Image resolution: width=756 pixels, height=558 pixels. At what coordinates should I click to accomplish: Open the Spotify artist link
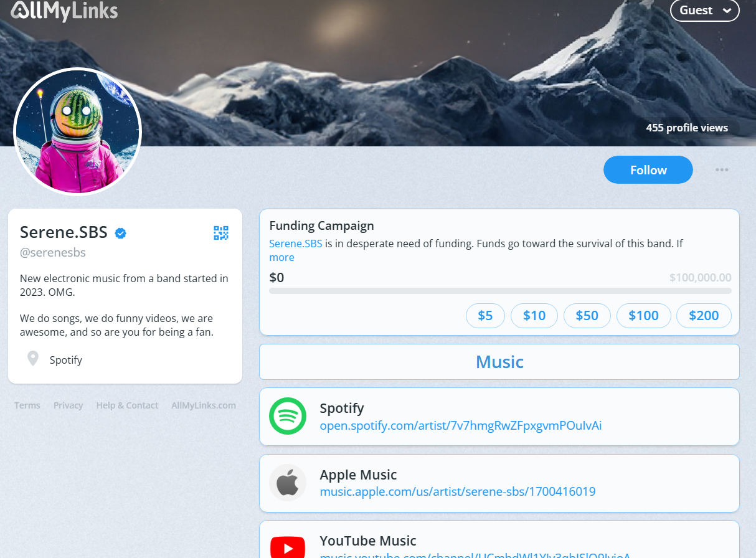point(461,425)
